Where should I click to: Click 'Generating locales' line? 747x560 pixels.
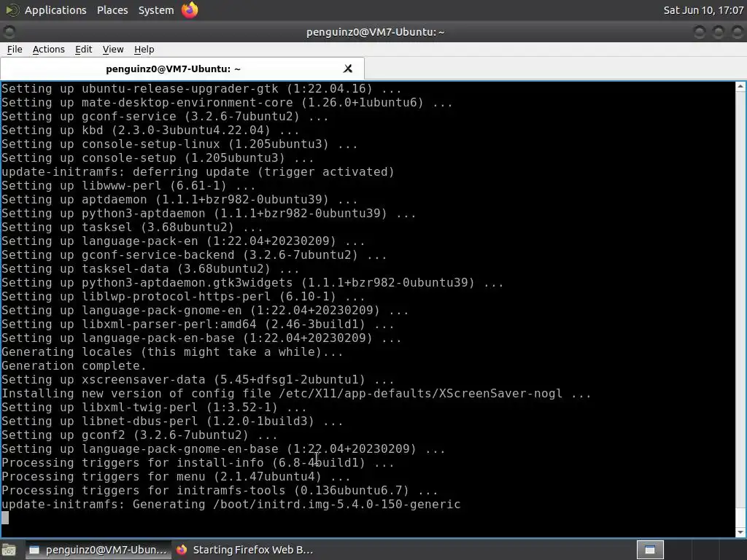coord(172,352)
